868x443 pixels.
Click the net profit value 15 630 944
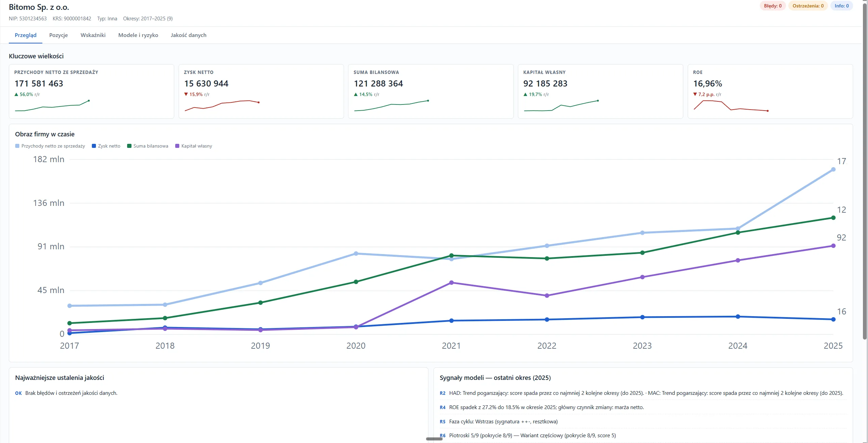click(206, 83)
